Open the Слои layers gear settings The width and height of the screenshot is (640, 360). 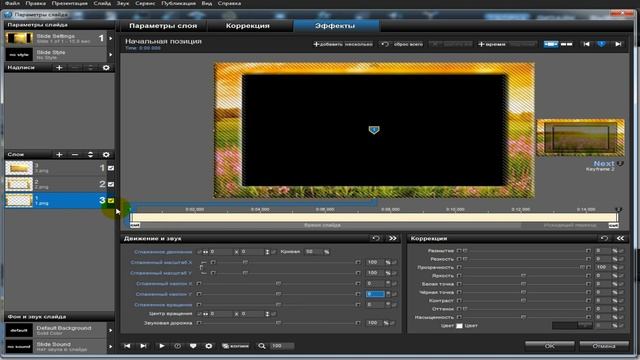click(106, 155)
